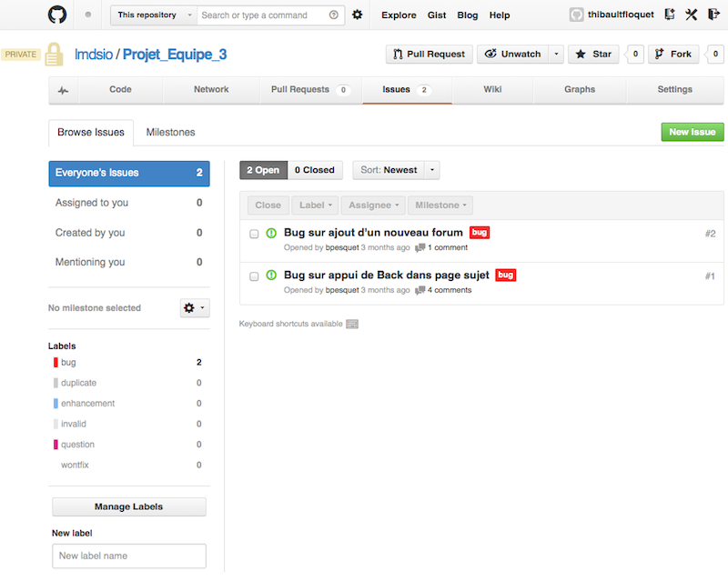Screen dimensions: 728x581
Task: Click the GitHub octocat logo
Action: [57, 15]
